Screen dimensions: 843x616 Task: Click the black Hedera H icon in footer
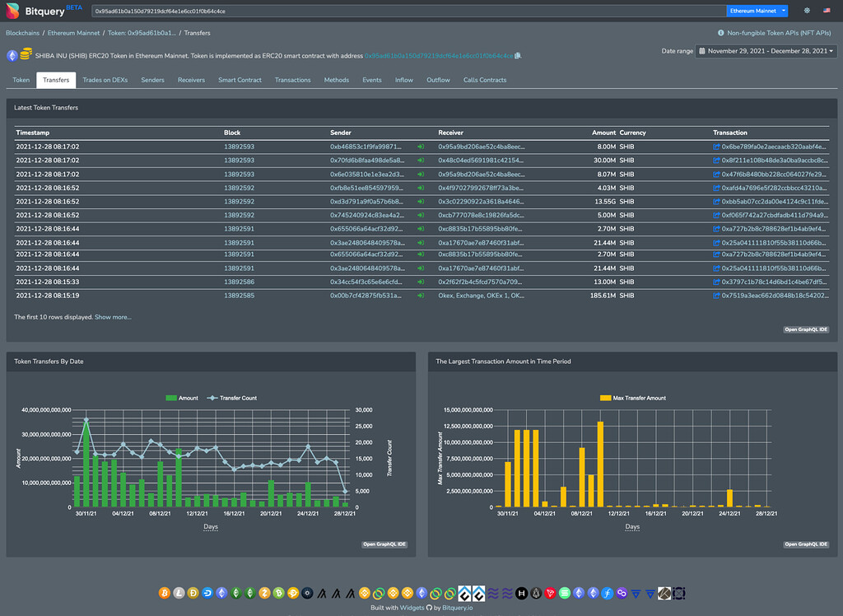(521, 593)
